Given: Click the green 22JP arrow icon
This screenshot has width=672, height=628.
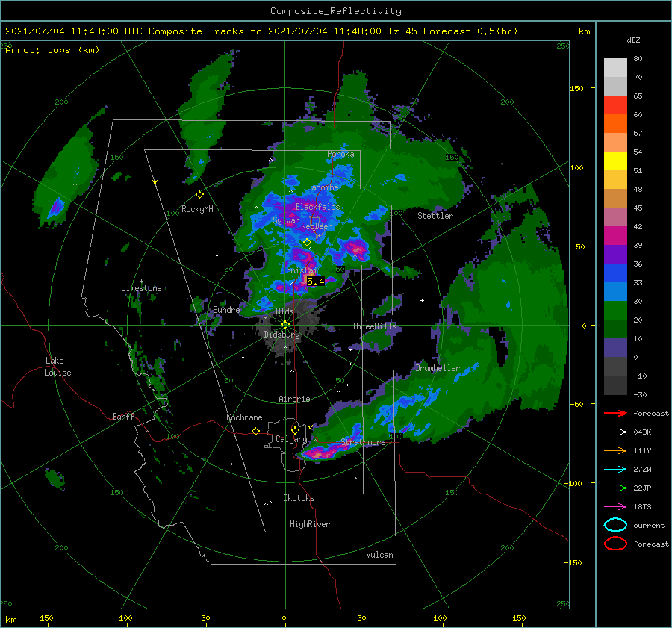Looking at the screenshot, I should [615, 488].
